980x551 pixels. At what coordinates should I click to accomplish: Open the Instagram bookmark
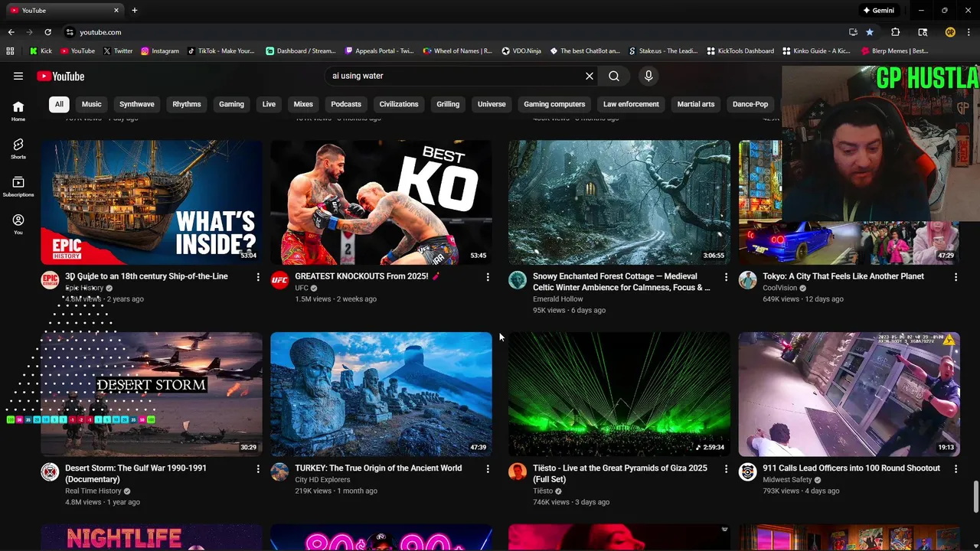click(x=159, y=51)
